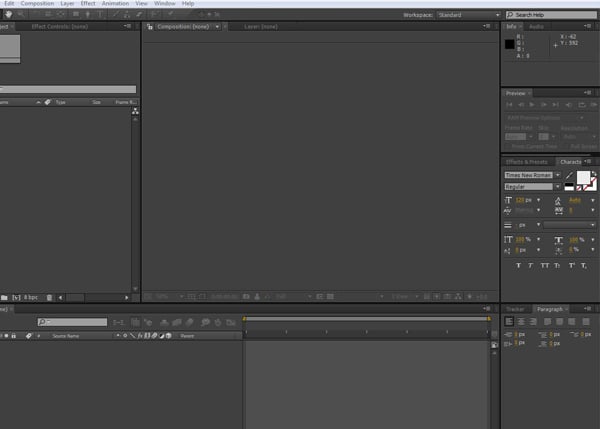This screenshot has height=429, width=600.
Task: Open Composition (none) viewer dropdown
Action: [217, 26]
